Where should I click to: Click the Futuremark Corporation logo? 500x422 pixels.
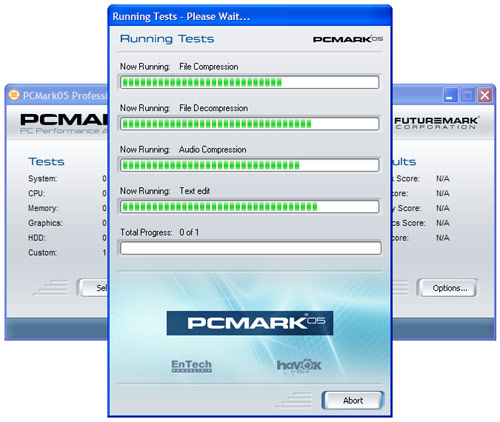point(436,123)
